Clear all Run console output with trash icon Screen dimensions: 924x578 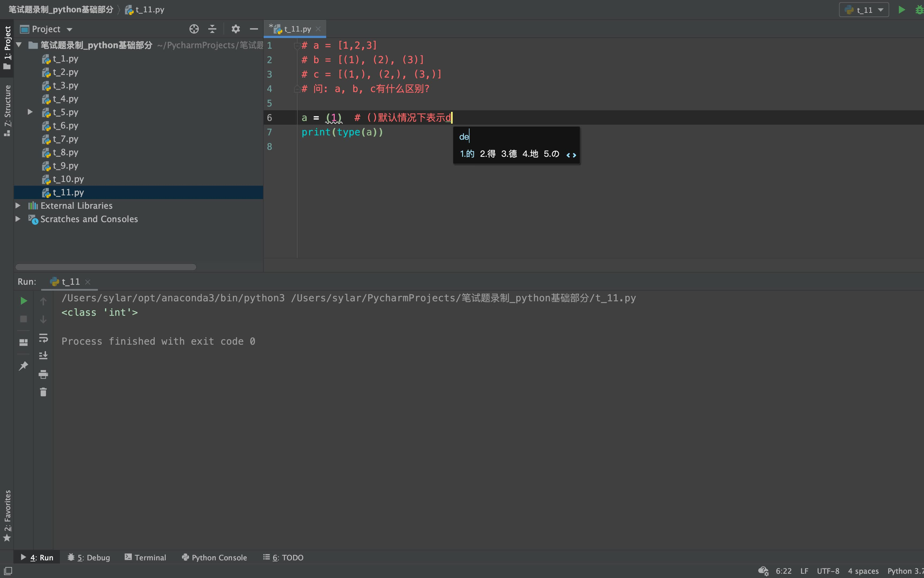[44, 392]
